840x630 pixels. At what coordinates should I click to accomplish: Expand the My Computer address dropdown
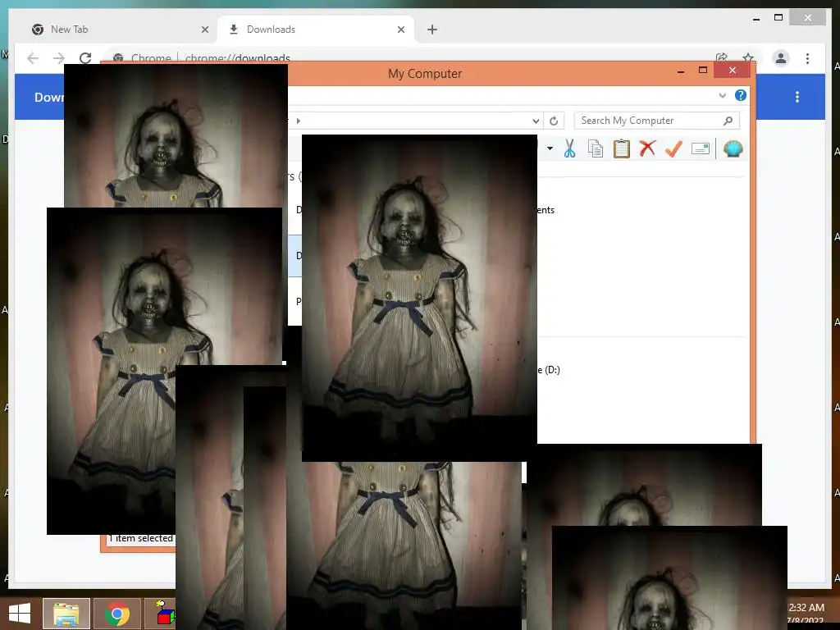(536, 121)
